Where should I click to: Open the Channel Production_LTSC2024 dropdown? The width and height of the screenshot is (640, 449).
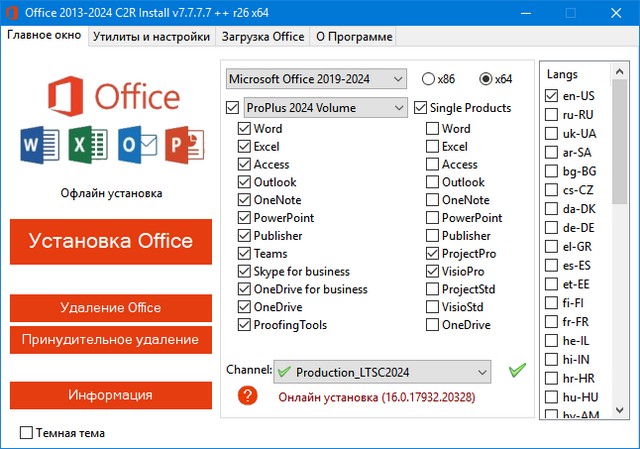(x=382, y=371)
